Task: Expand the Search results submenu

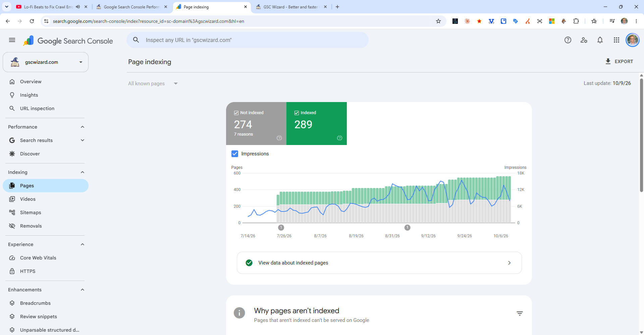Action: pos(83,140)
